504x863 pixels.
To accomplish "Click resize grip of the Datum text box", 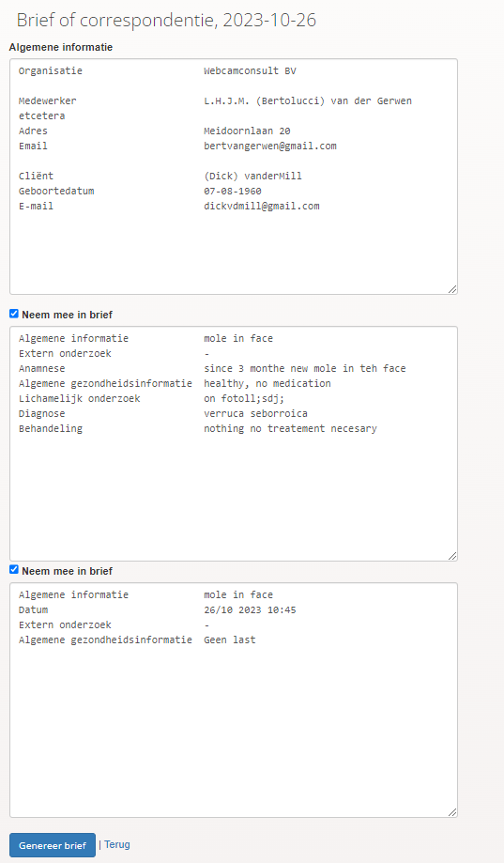I will pos(452,811).
